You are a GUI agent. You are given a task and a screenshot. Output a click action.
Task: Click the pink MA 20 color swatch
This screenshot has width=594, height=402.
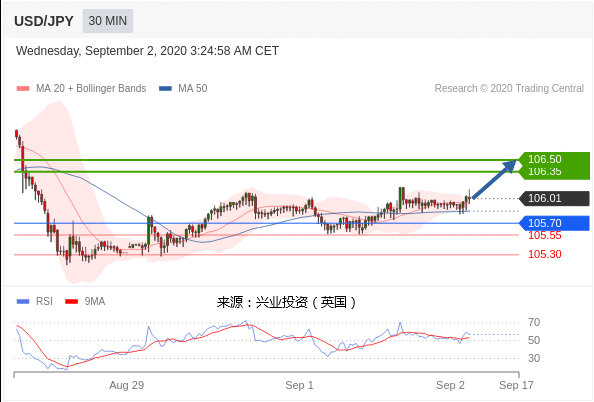23,89
